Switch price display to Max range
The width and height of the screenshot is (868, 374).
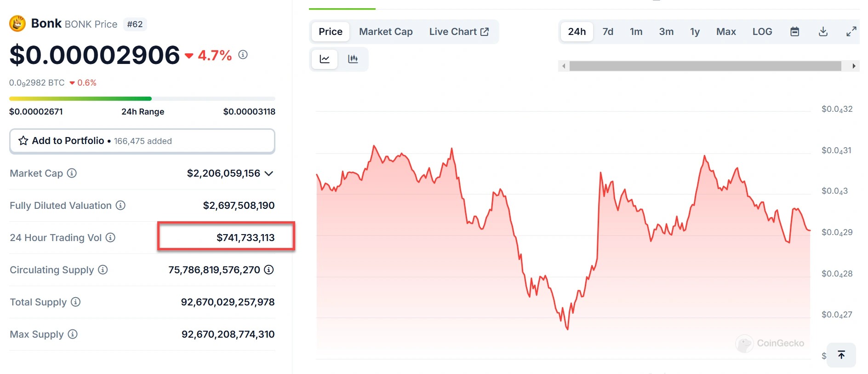pos(725,31)
